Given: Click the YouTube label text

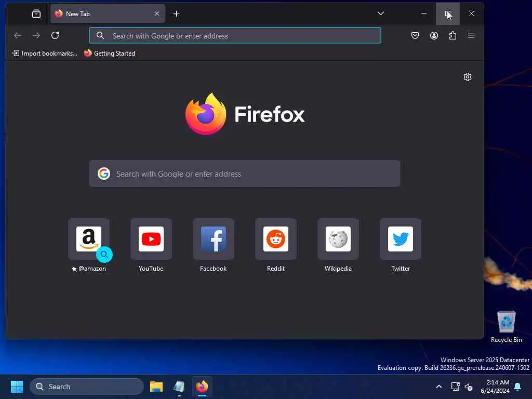Looking at the screenshot, I should [x=151, y=269].
